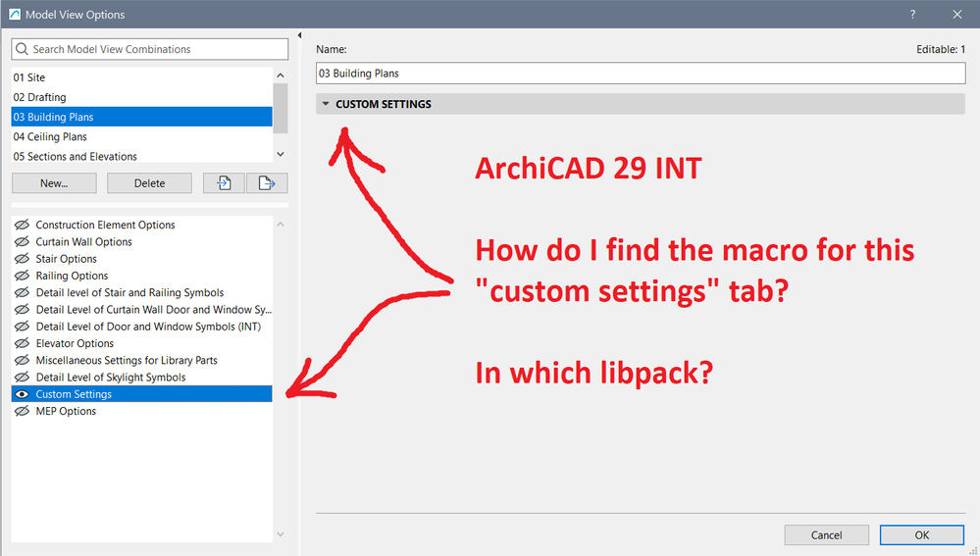
Task: Click the search magnifier icon
Action: pos(22,49)
